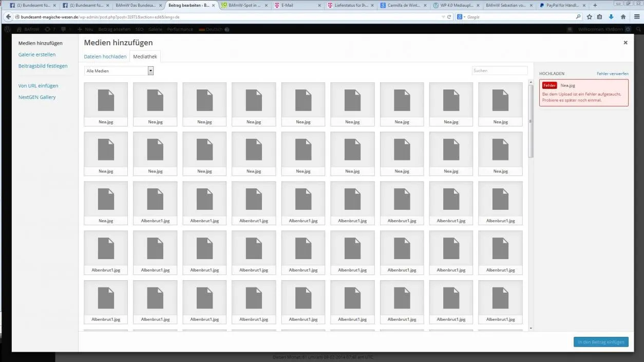644x362 pixels.
Task: Close the Medien hinzufügen dialog
Action: (x=626, y=43)
